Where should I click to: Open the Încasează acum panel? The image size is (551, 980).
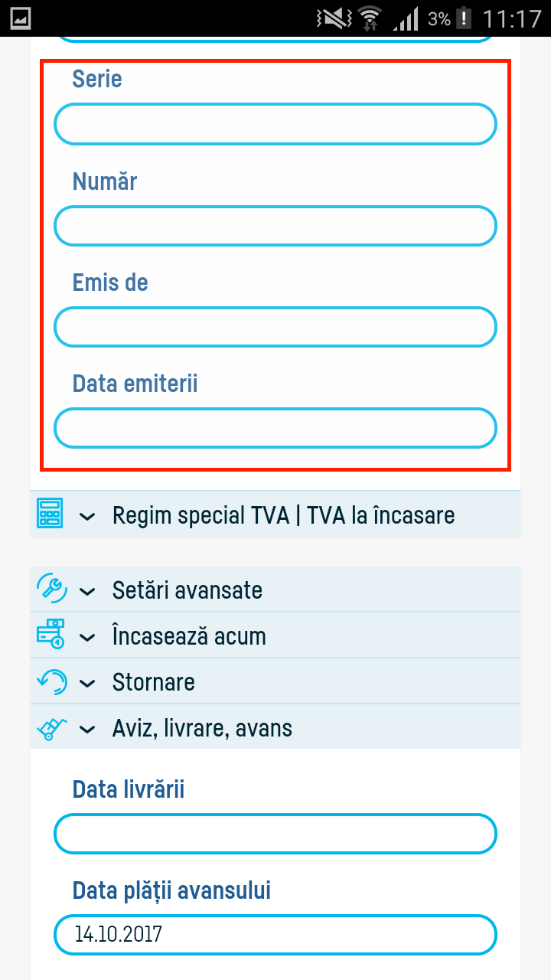[87, 635]
